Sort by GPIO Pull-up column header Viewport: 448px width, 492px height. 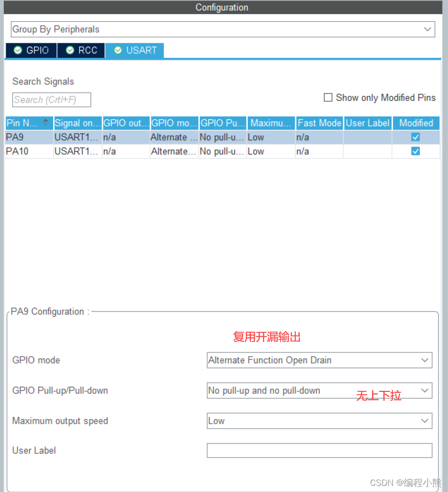point(223,123)
